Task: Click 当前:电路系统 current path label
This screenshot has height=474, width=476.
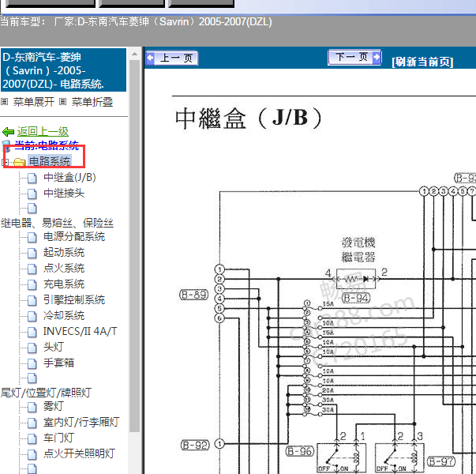Action: (x=47, y=145)
